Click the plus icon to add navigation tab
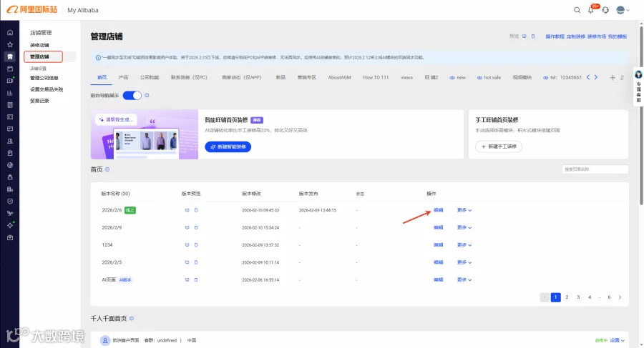This screenshot has width=644, height=348. click(x=613, y=78)
